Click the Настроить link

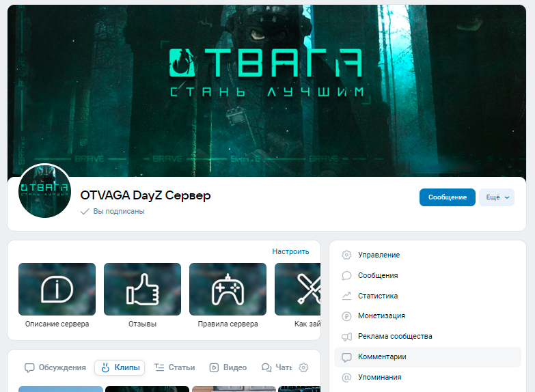290,251
